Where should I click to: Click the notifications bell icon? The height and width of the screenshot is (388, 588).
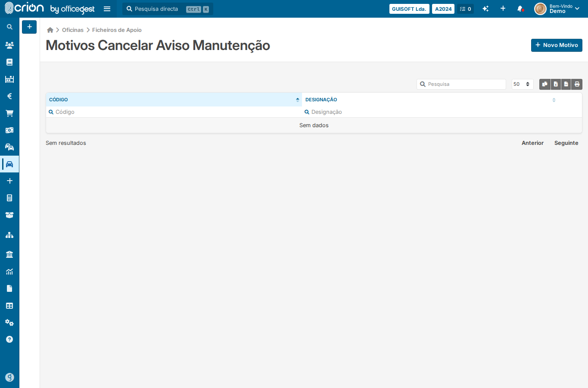520,9
